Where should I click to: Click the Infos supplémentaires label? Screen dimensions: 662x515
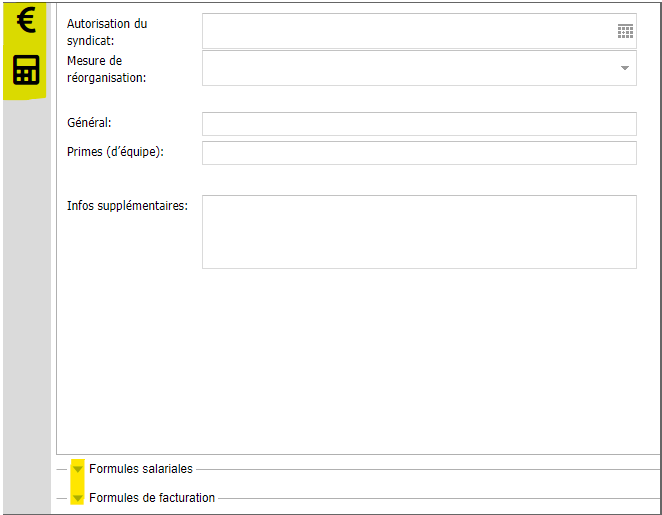tap(127, 206)
